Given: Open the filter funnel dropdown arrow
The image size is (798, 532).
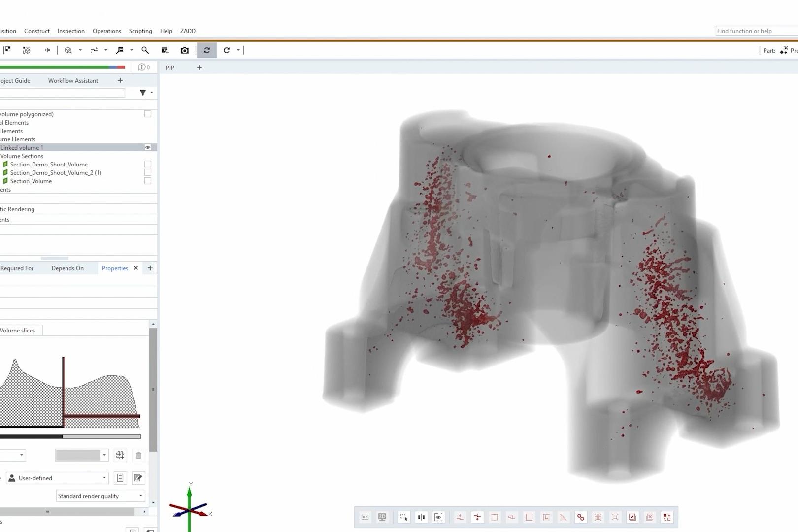Looking at the screenshot, I should (151, 93).
